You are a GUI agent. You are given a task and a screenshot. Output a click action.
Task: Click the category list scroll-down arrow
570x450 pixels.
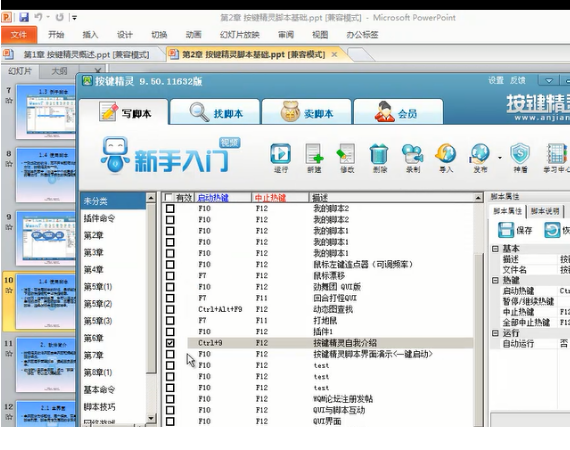point(151,418)
